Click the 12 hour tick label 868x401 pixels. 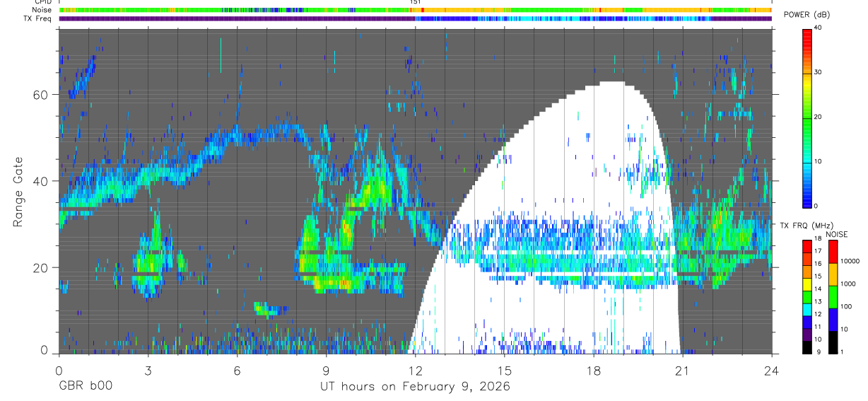click(x=415, y=370)
